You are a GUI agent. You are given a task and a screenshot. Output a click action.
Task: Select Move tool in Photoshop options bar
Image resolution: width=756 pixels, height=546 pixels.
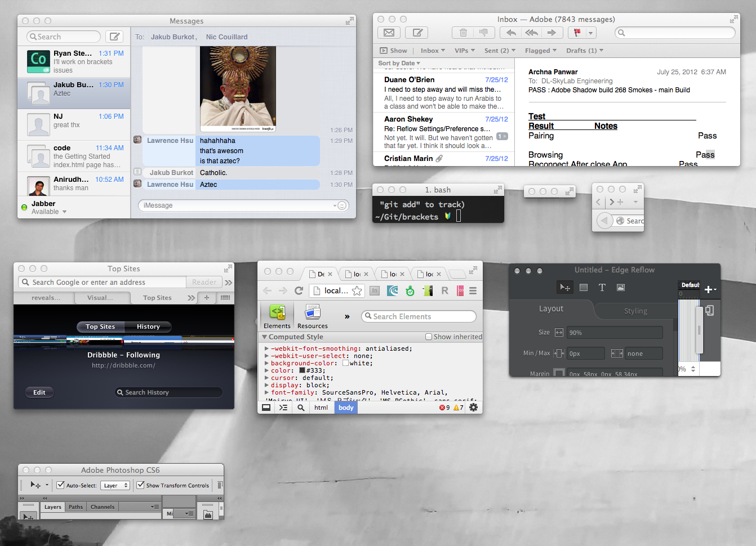click(35, 485)
